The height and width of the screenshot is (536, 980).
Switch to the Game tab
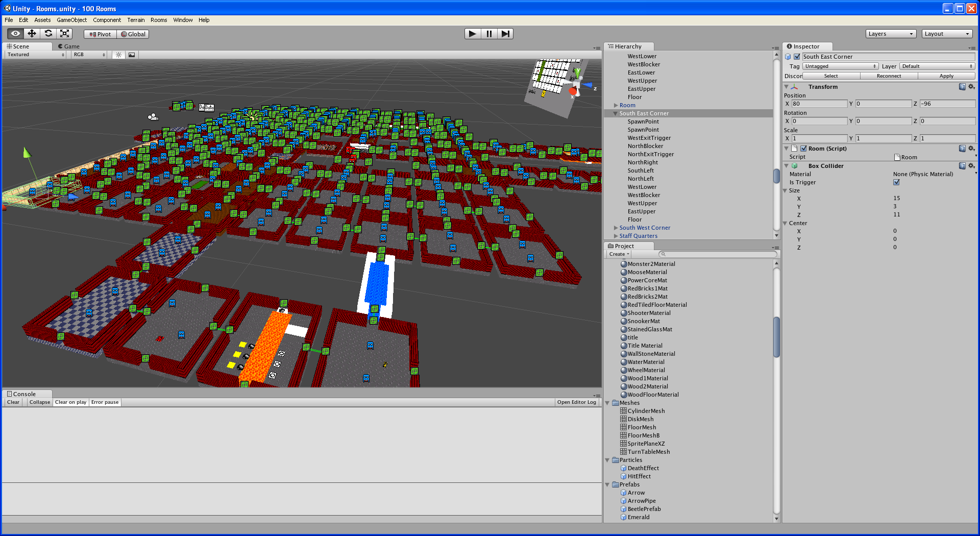pyautogui.click(x=71, y=46)
